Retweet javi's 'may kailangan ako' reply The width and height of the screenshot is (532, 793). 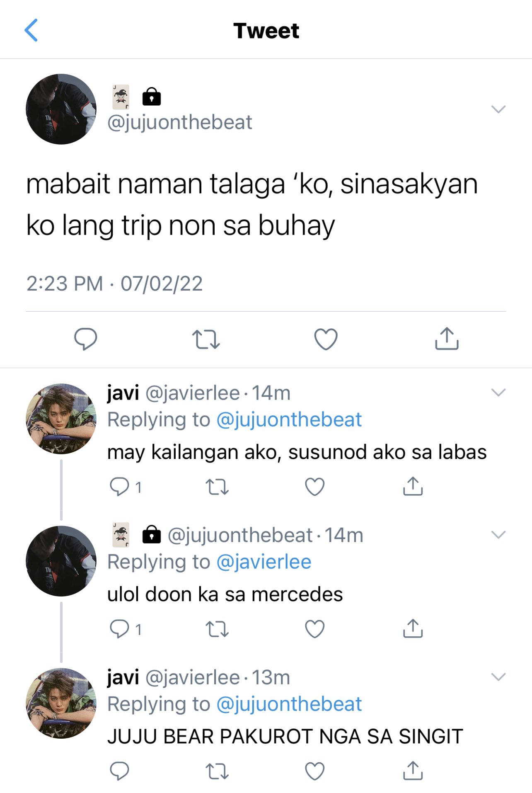(217, 487)
